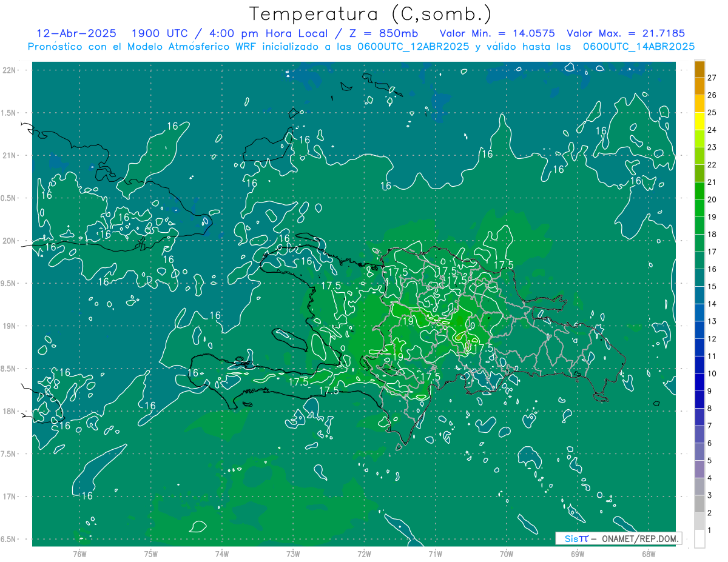The image size is (728, 562).
Task: Click the ONAMET/REP.DOM. logo box
Action: [x=619, y=538]
